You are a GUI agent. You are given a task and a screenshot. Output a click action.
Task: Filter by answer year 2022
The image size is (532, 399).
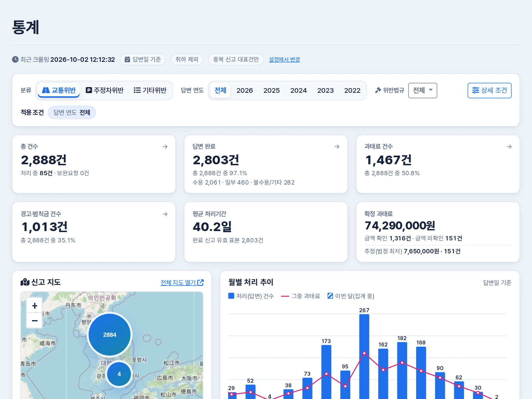[x=352, y=90]
